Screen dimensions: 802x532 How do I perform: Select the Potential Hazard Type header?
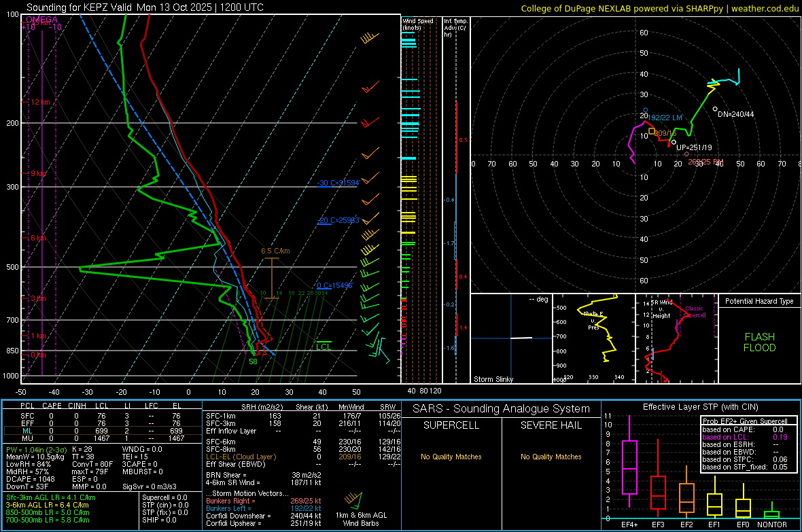[x=759, y=301]
